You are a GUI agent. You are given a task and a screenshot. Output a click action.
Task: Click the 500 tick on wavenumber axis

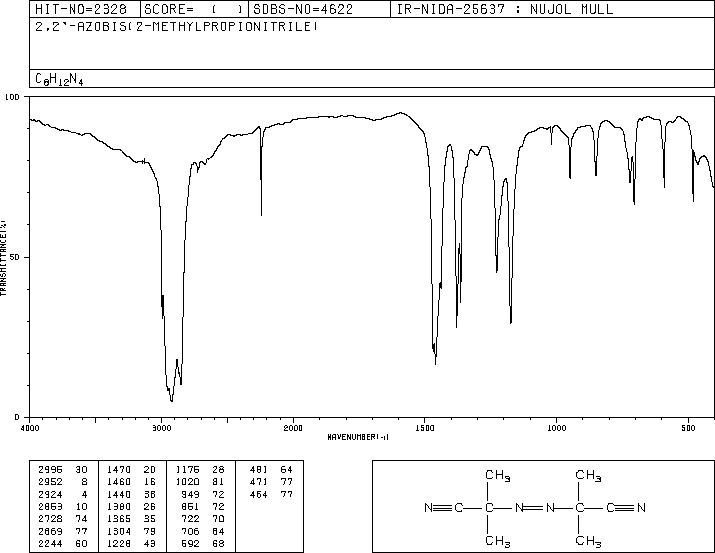pos(688,427)
